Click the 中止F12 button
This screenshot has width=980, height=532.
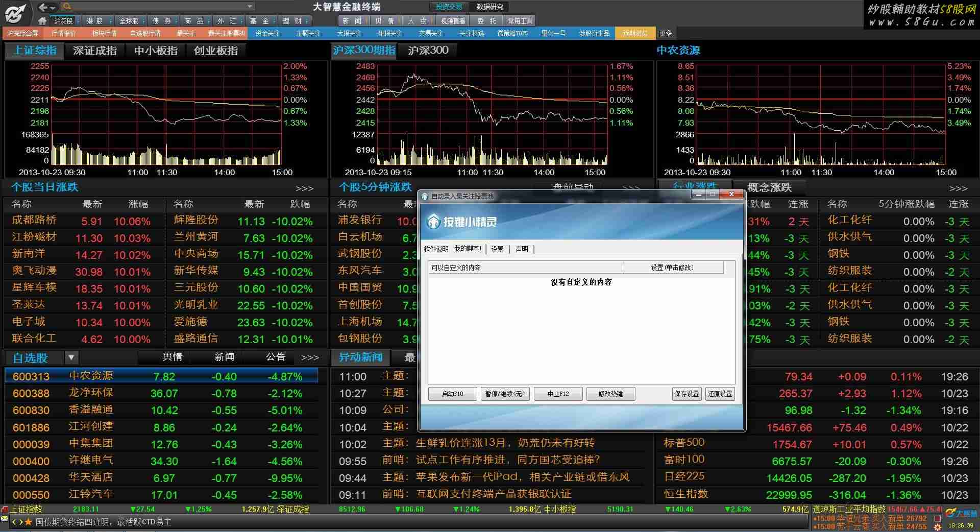point(558,394)
